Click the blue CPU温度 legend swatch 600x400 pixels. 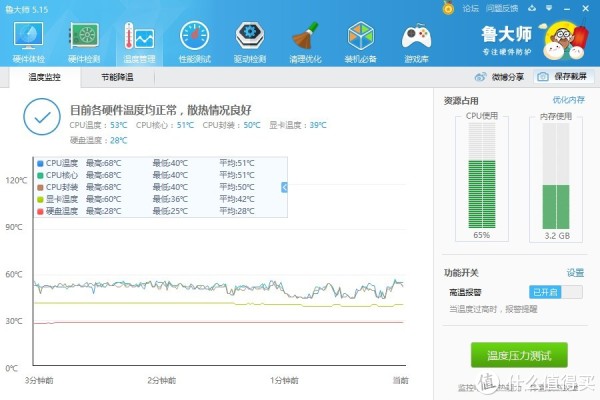point(40,163)
